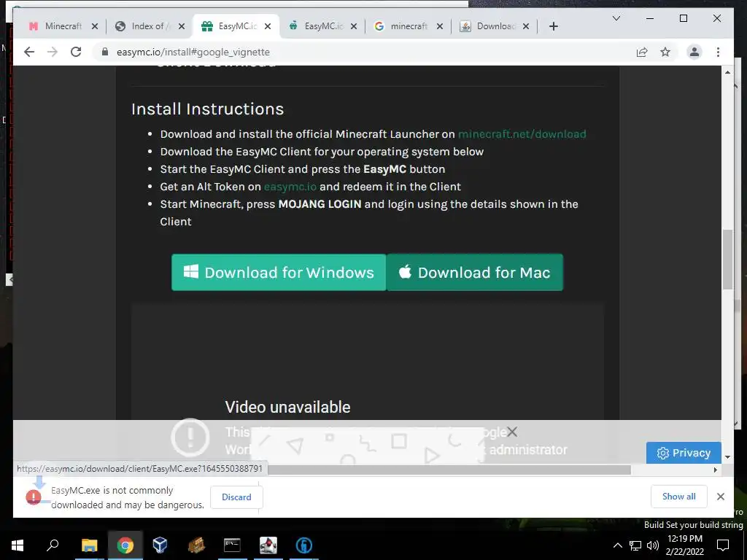Click the page scroll down arrow
747x560 pixels.
727,457
